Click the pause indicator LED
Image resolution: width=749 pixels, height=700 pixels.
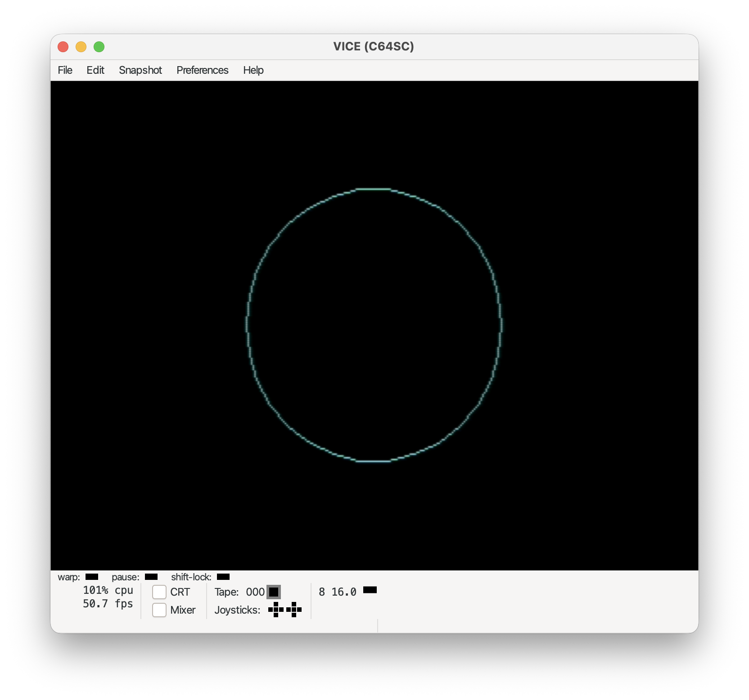(x=151, y=577)
